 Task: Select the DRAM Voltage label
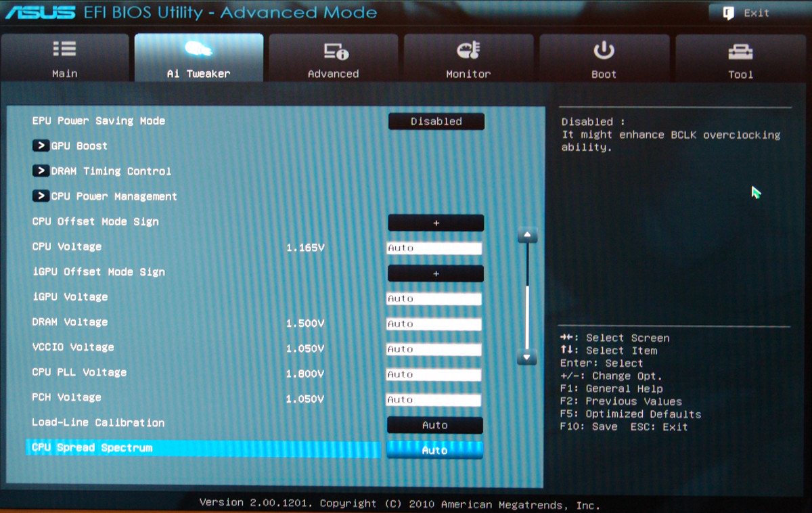[70, 321]
